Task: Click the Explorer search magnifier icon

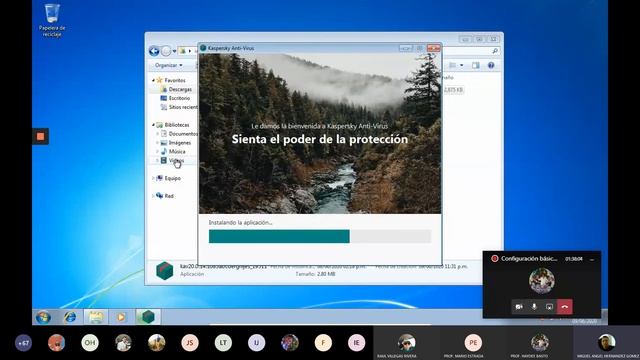Action: coord(495,51)
